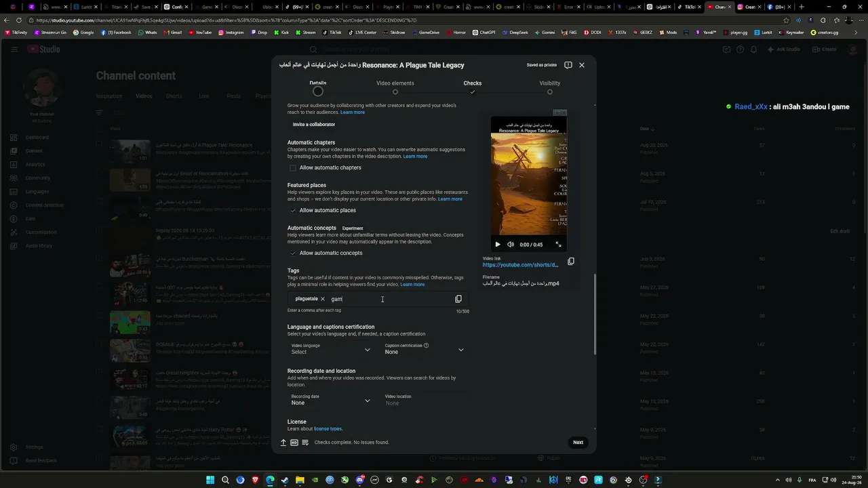Screen dimensions: 868x488
Task: Click the Video location field
Action: [425, 400]
